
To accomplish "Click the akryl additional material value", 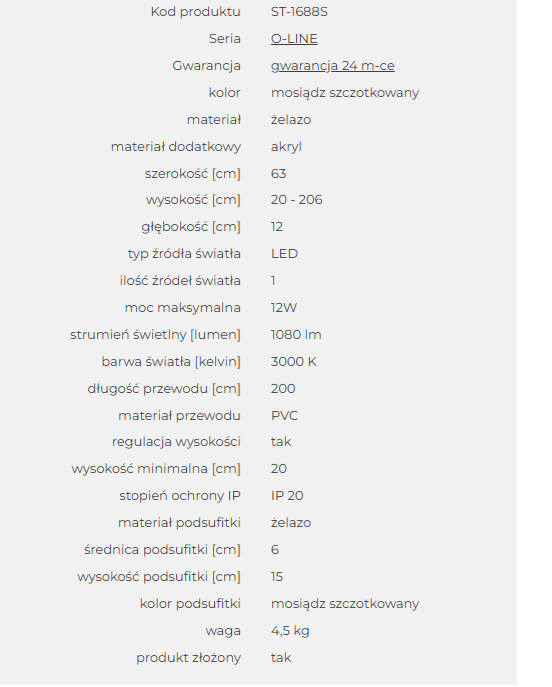I will [x=286, y=146].
